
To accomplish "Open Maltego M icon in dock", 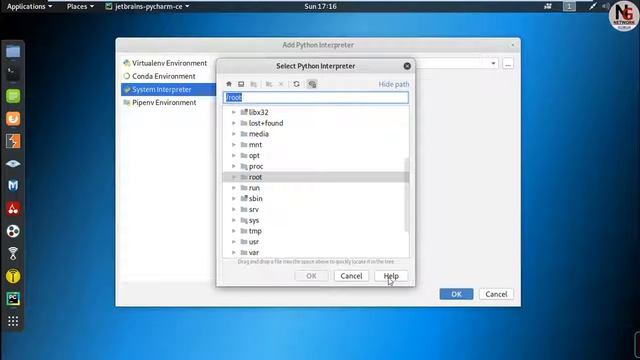I will [13, 186].
